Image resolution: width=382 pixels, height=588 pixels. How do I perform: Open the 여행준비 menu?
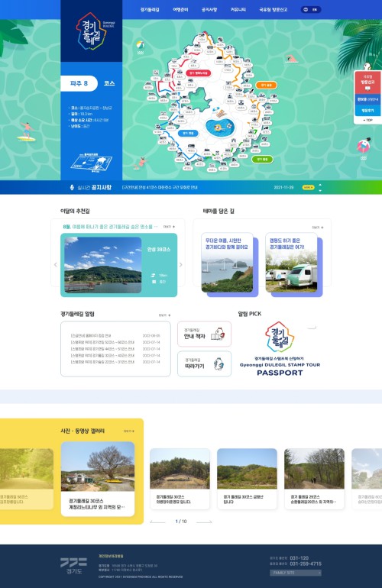(180, 10)
